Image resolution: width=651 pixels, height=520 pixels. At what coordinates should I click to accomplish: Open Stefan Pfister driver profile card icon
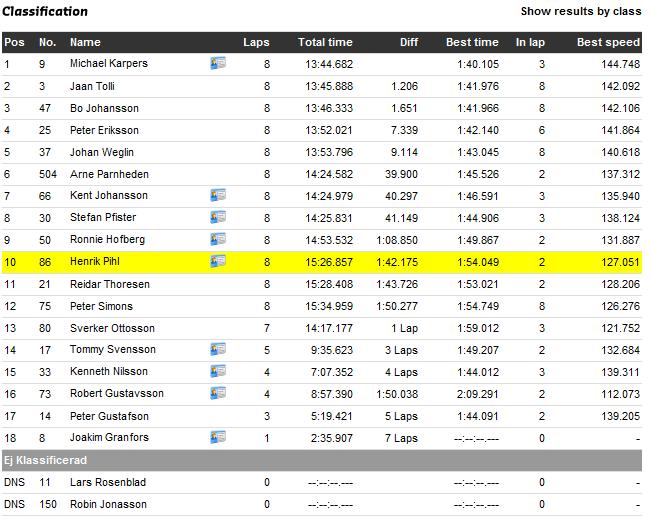[x=218, y=217]
